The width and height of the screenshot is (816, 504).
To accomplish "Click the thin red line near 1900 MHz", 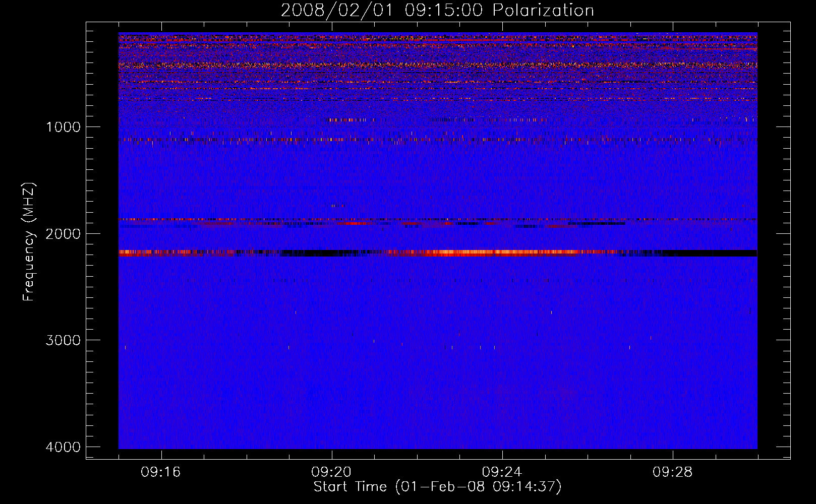I will pos(438,219).
